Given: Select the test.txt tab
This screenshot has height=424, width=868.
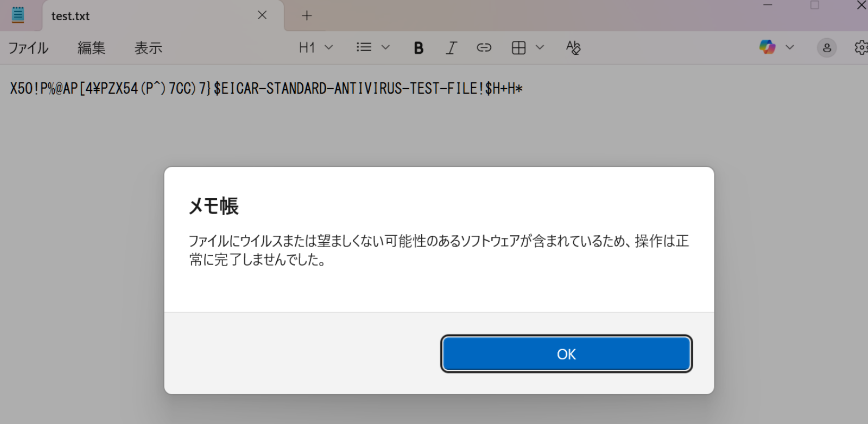Looking at the screenshot, I should [71, 16].
